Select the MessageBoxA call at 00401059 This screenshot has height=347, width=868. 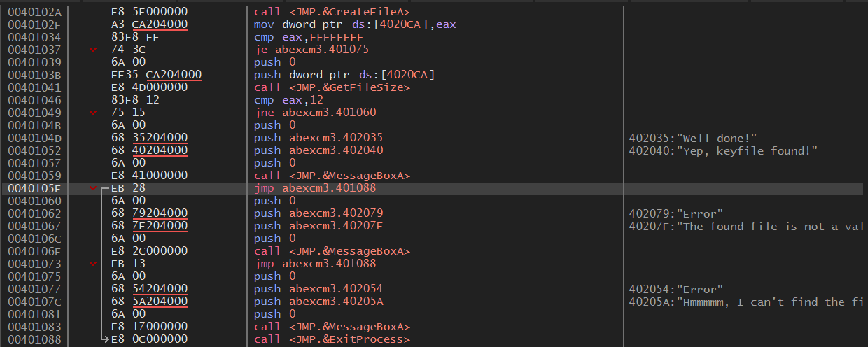tap(332, 176)
